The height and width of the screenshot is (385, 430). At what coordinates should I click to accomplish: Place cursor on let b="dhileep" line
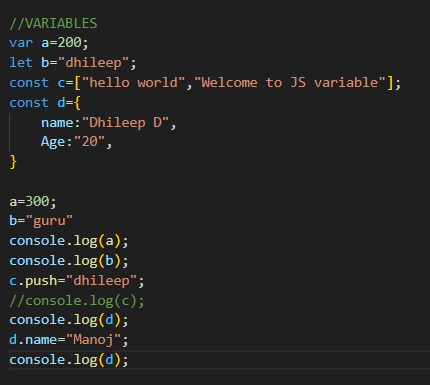[73, 63]
